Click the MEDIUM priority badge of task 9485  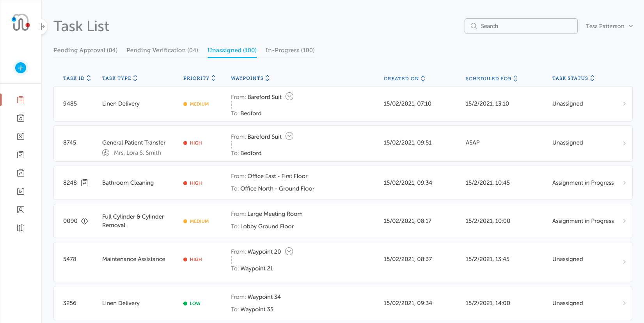pyautogui.click(x=196, y=104)
